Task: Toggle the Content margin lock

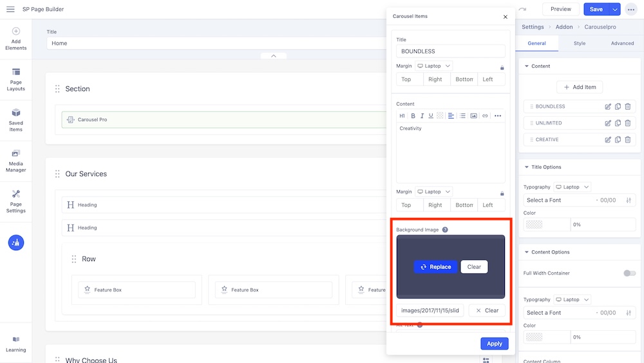Action: point(502,193)
